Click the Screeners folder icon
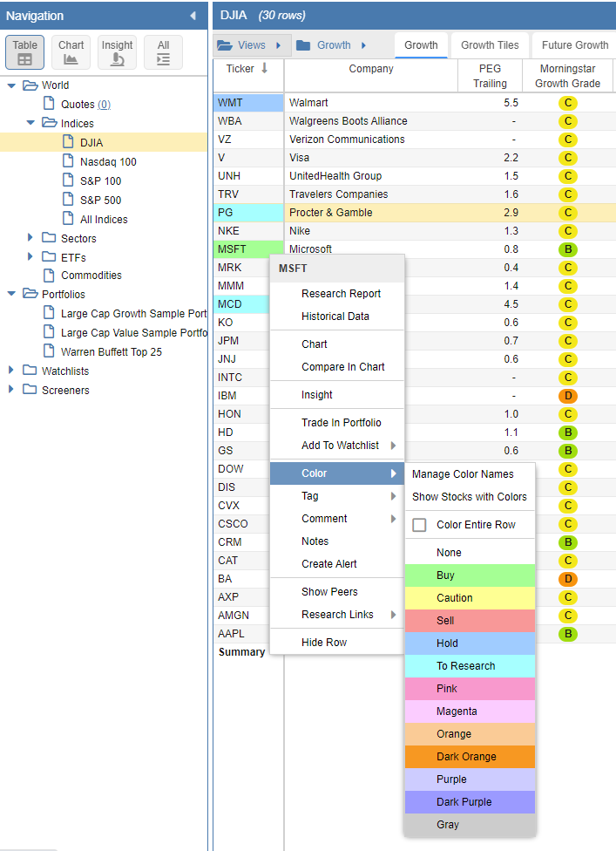 click(x=30, y=389)
